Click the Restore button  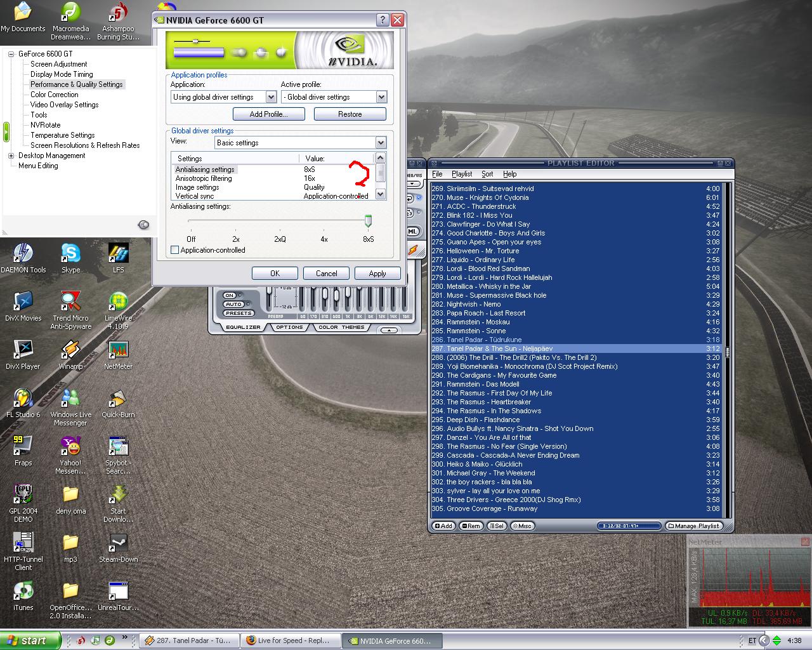pyautogui.click(x=350, y=114)
